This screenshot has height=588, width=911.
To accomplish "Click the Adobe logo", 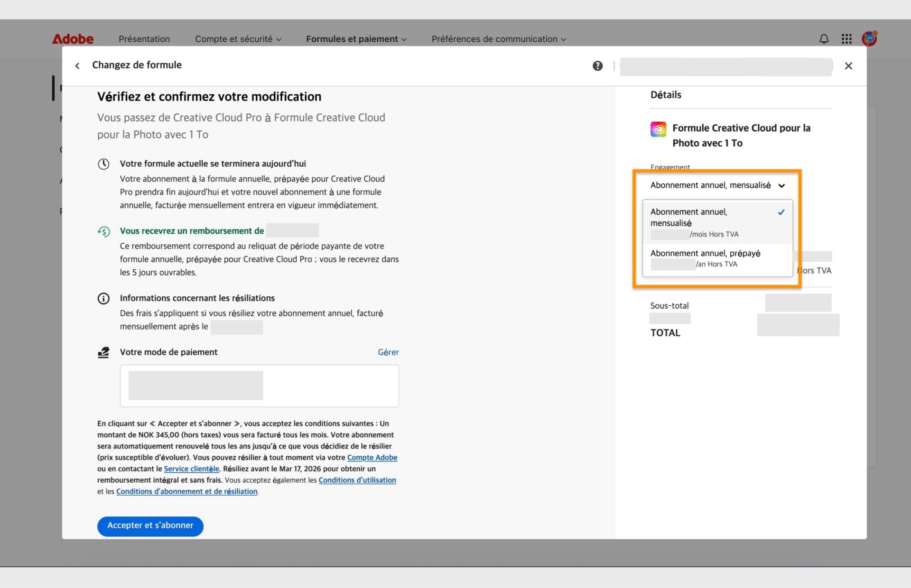I will (x=72, y=38).
